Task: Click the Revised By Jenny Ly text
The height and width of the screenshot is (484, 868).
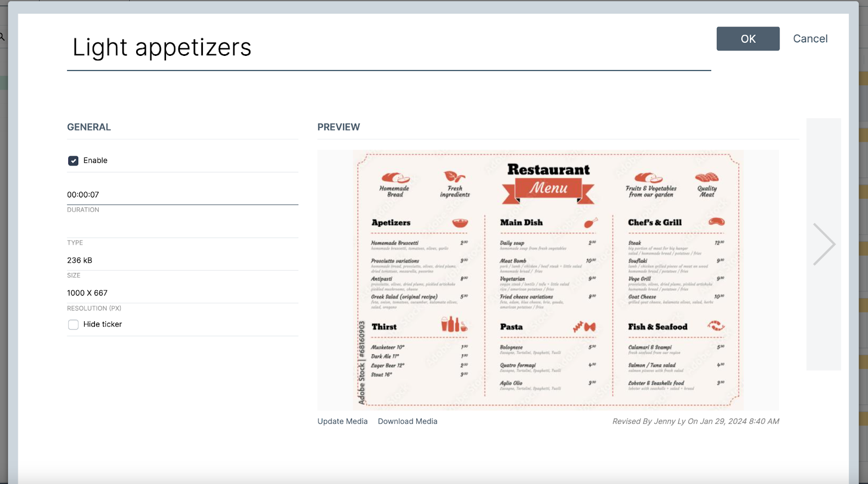Action: pos(695,422)
